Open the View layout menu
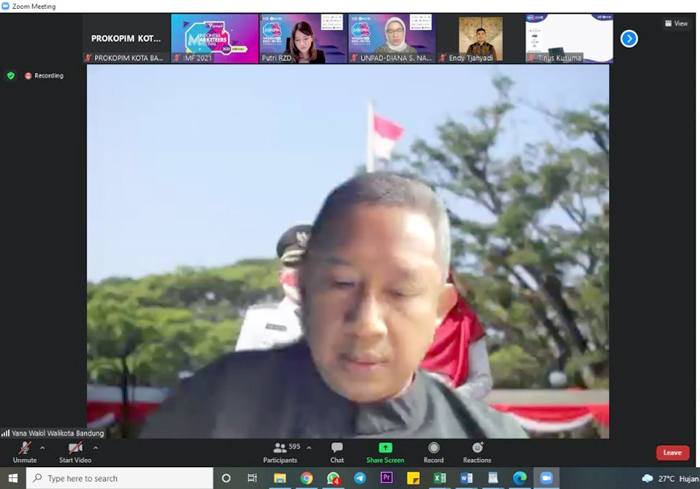Image resolution: width=700 pixels, height=489 pixels. coord(676,23)
